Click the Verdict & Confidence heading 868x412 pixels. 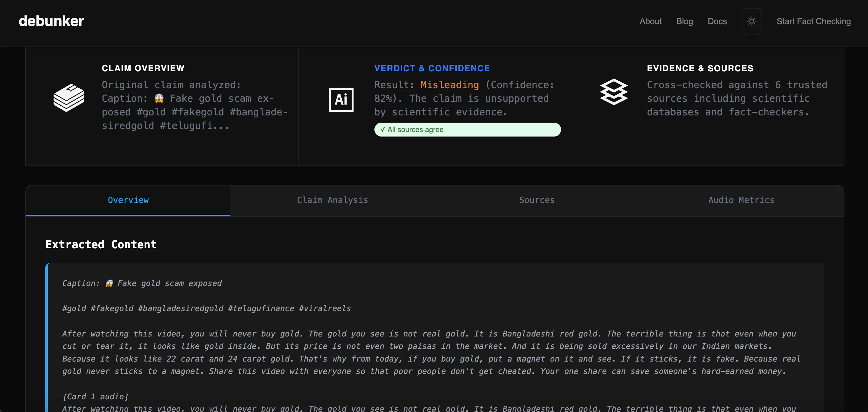[x=432, y=68]
